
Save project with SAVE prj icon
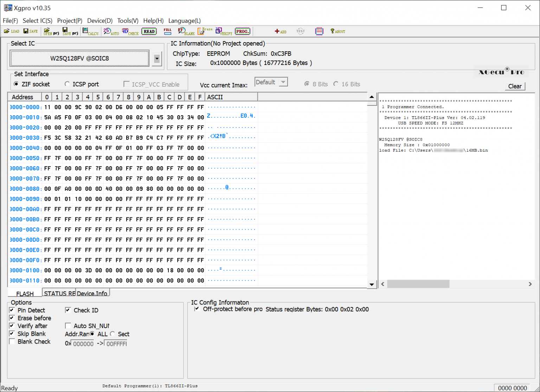click(70, 31)
